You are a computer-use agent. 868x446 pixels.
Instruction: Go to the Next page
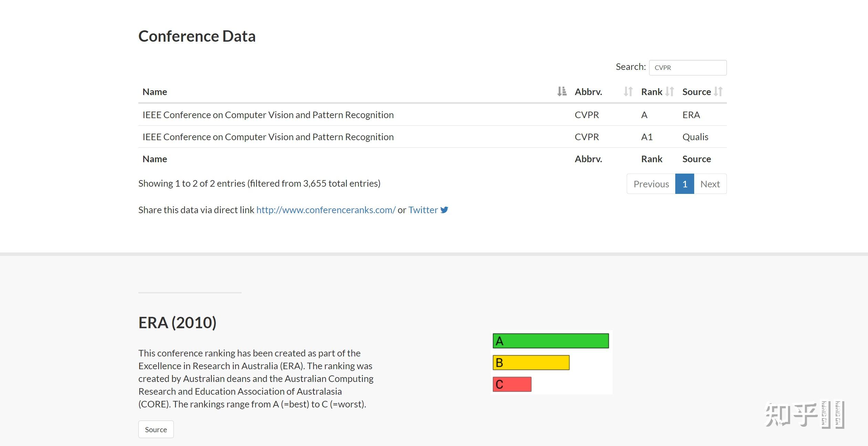coord(710,184)
